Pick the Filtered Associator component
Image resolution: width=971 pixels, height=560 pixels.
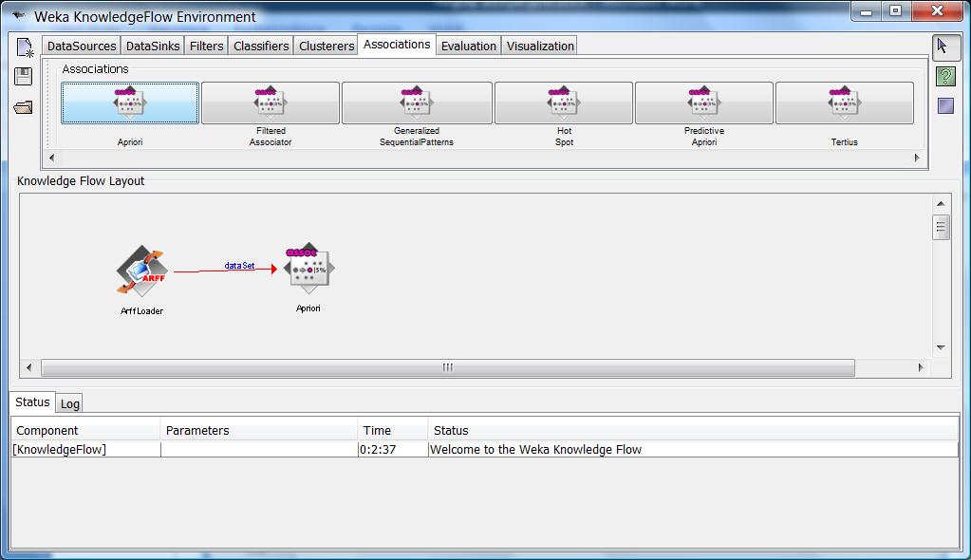click(271, 103)
